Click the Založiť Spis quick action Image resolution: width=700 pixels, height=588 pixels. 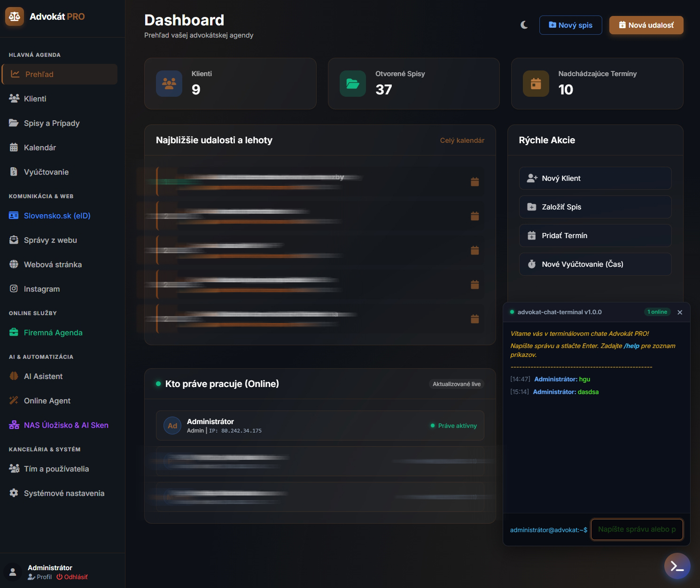pyautogui.click(x=595, y=207)
